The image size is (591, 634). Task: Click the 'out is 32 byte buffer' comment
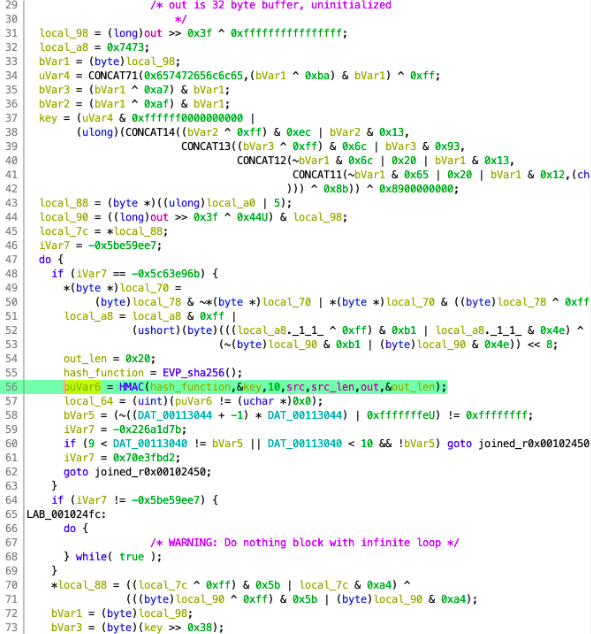271,5
